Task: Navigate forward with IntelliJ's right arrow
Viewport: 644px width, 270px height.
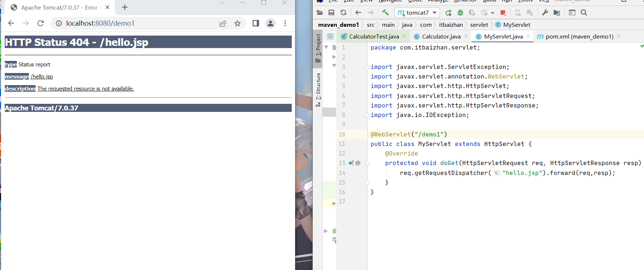Action: (371, 12)
